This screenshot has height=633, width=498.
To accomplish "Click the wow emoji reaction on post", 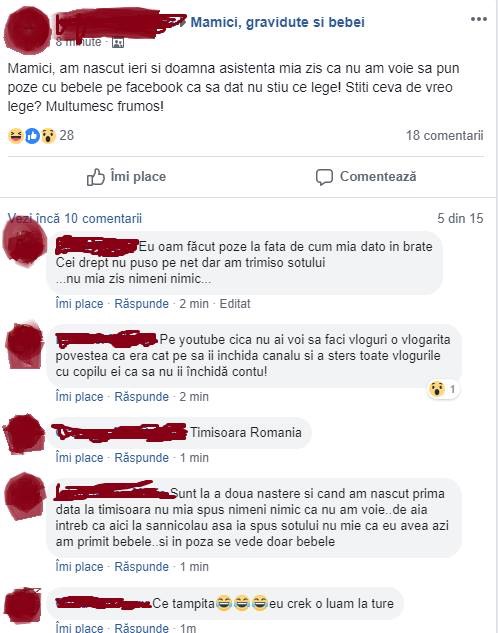I will [x=48, y=136].
